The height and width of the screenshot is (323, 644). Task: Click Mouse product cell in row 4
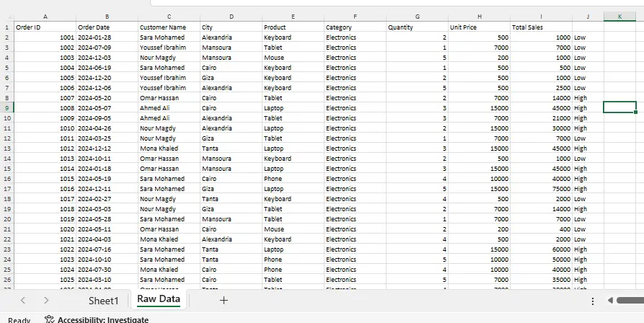[294, 58]
